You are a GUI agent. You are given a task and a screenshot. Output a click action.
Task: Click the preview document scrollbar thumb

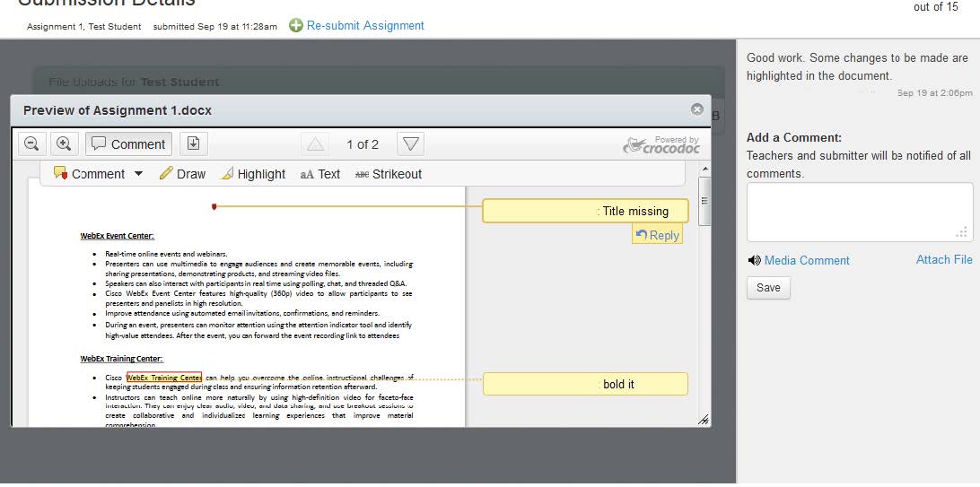point(705,201)
